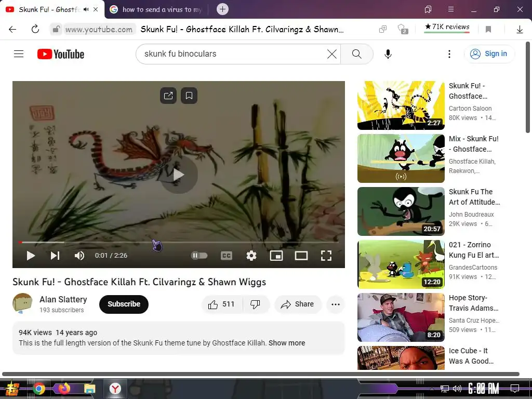The width and height of the screenshot is (532, 399).
Task: Close the Skunk Fu! tab
Action: click(96, 9)
